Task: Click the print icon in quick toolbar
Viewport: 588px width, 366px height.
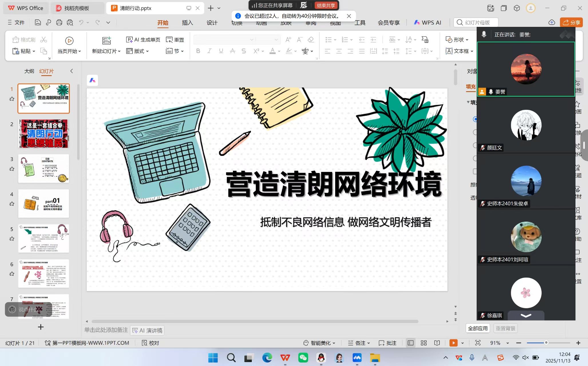Action: 59,22
